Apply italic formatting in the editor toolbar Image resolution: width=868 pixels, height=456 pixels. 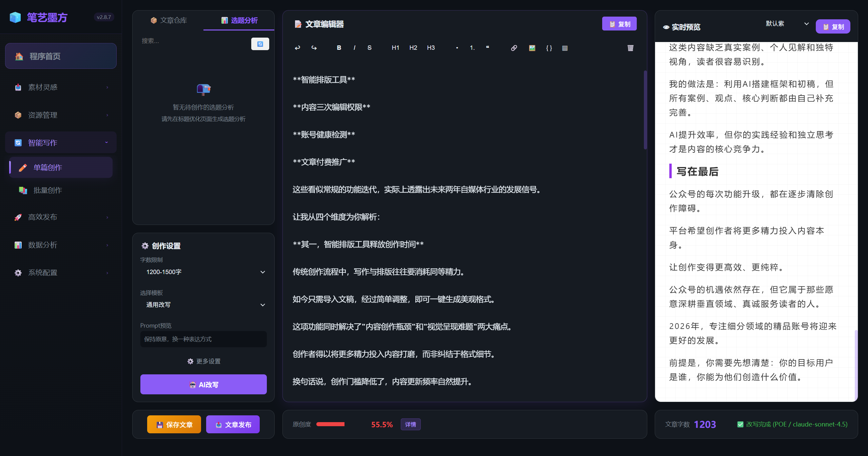click(x=354, y=48)
